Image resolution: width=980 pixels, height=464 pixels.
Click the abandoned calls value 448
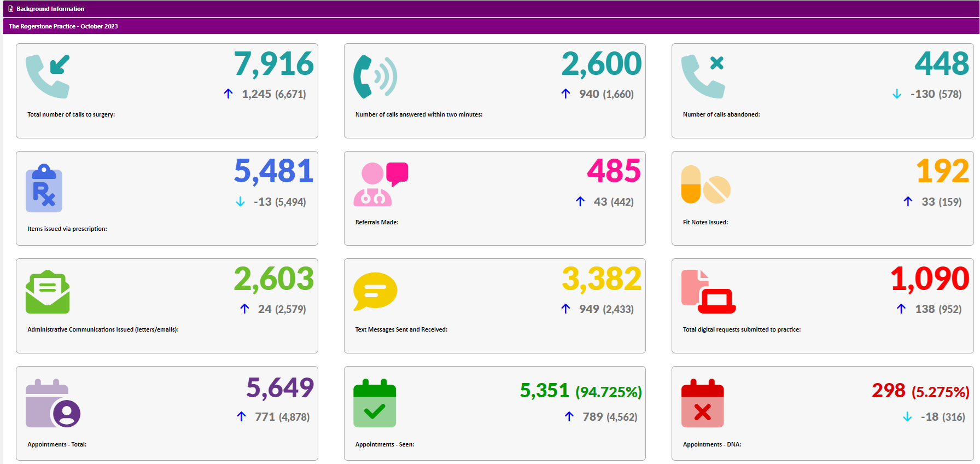pos(942,63)
